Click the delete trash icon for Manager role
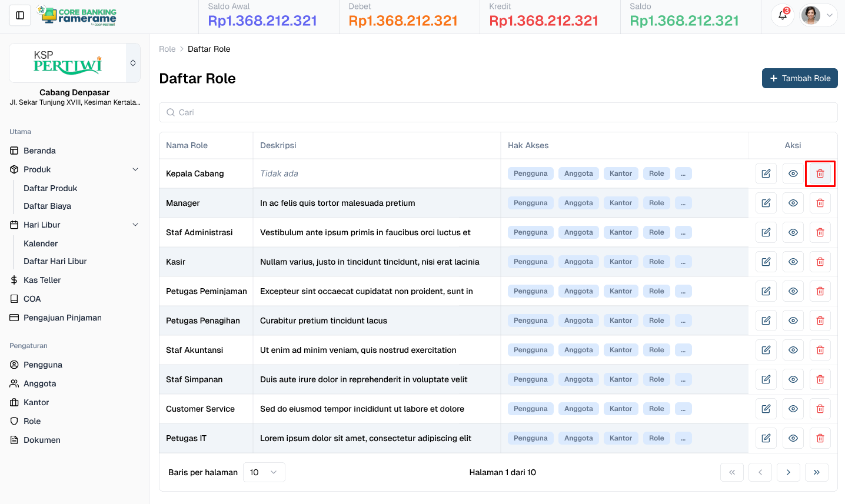Viewport: 845px width, 504px height. 820,202
